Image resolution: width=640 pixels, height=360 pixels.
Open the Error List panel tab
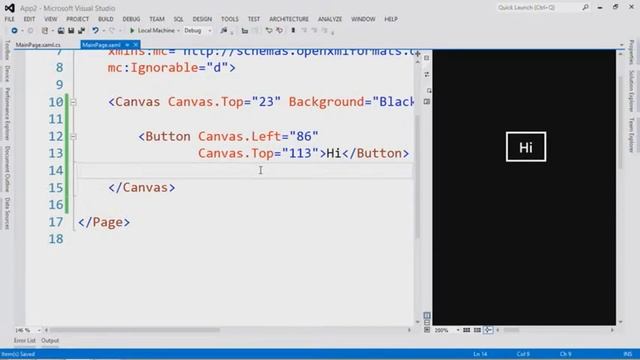pyautogui.click(x=24, y=340)
